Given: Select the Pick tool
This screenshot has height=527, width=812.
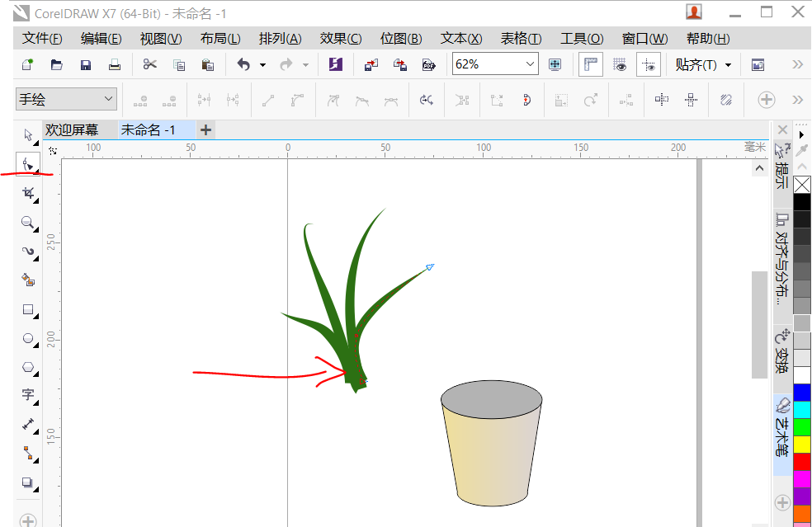Looking at the screenshot, I should tap(27, 134).
